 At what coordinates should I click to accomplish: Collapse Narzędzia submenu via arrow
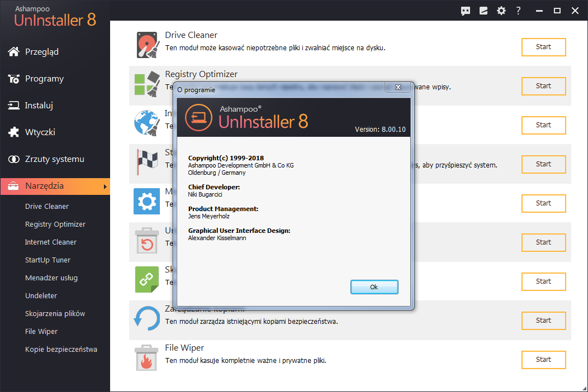[105, 187]
